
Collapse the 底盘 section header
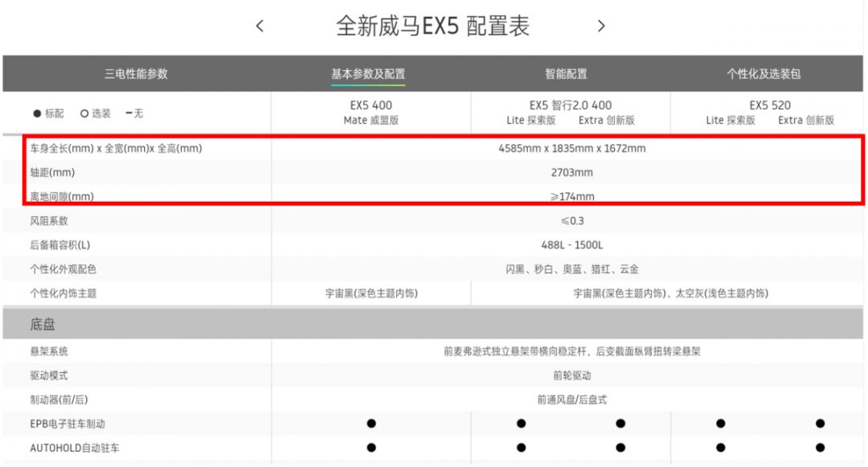(x=43, y=325)
